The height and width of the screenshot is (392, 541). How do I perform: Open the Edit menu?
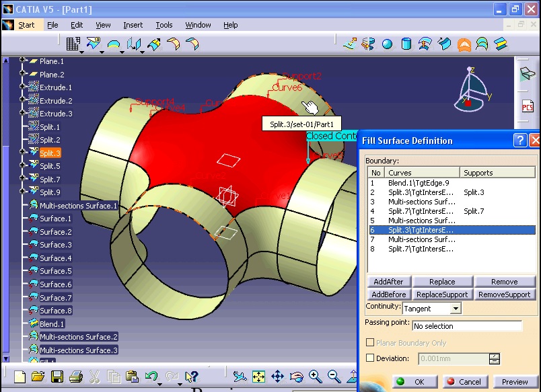point(77,25)
